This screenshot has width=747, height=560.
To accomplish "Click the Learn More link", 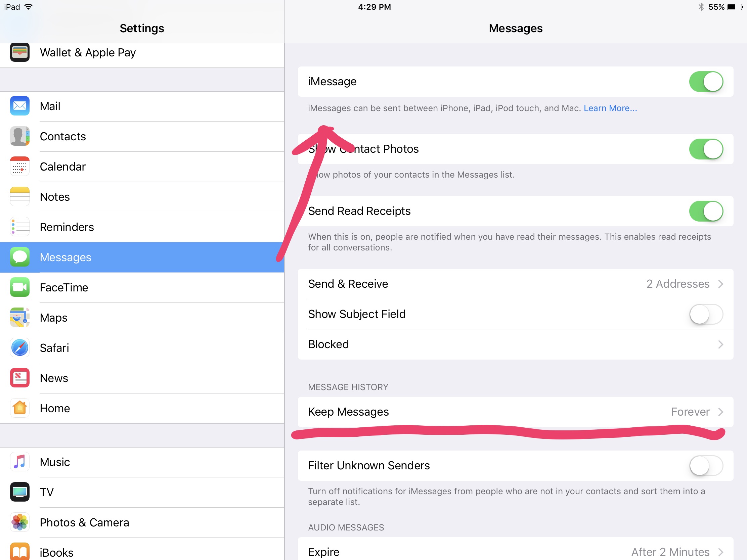I will click(610, 108).
